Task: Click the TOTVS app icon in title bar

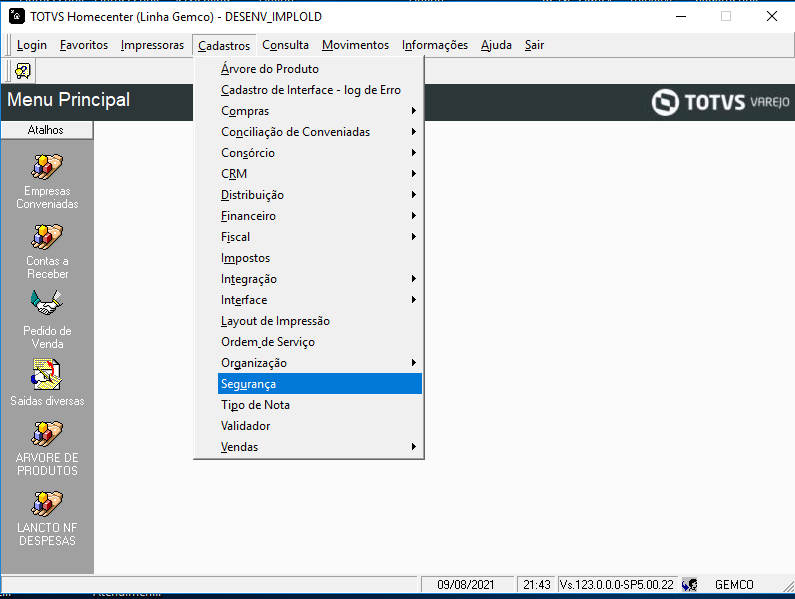Action: click(17, 16)
